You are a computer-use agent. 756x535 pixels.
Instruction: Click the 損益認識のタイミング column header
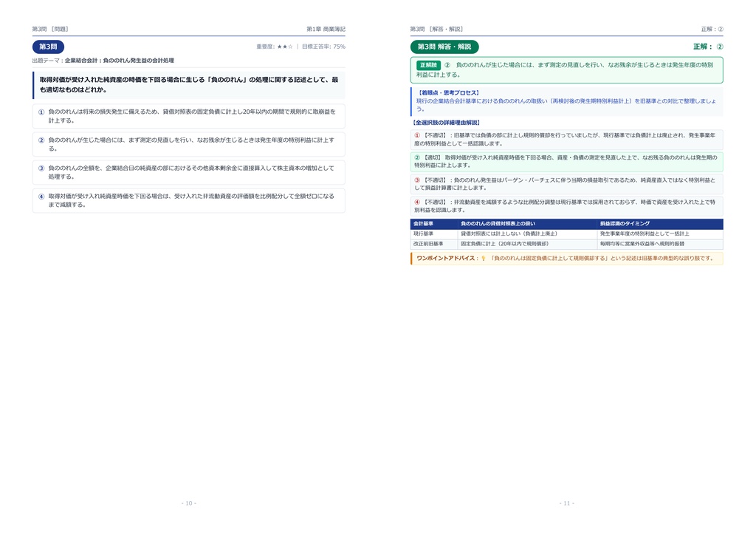pyautogui.click(x=660, y=224)
